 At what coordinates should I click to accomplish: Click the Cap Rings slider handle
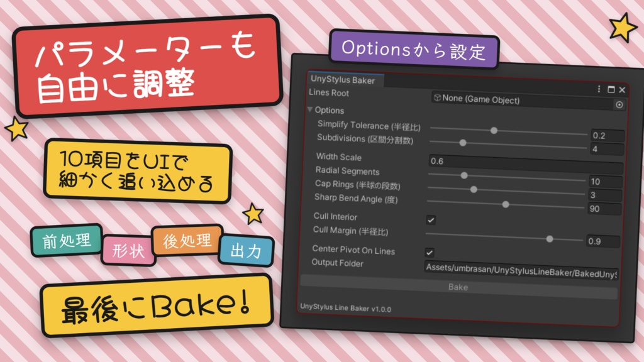[474, 189]
